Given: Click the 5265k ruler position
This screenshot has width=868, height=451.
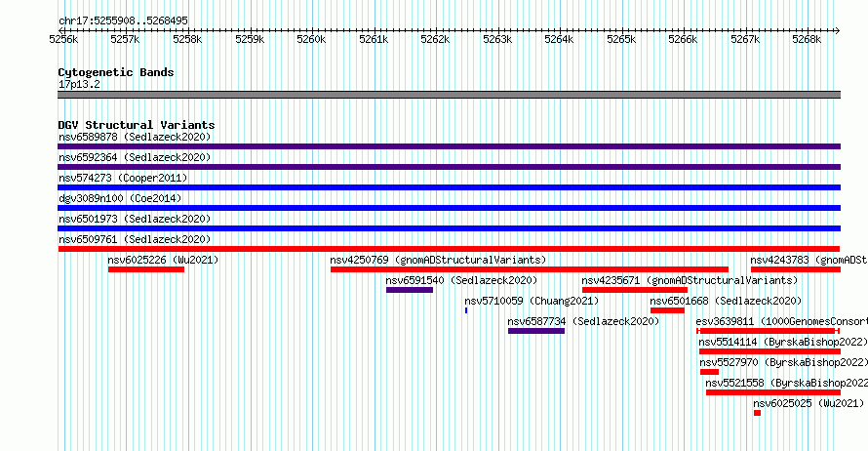Looking at the screenshot, I should tap(621, 39).
